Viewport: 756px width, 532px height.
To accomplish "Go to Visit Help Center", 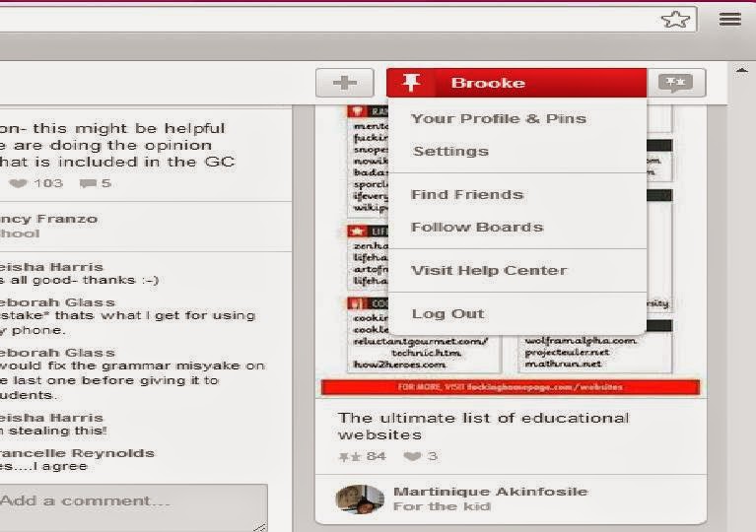I will coord(489,270).
